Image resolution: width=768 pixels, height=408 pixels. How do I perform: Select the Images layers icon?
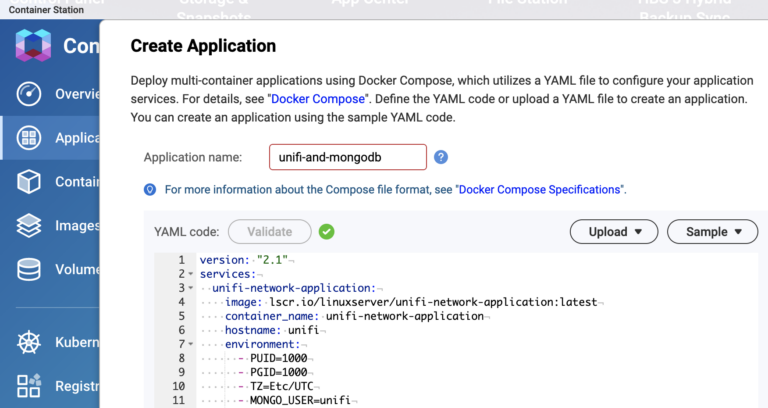tap(29, 226)
